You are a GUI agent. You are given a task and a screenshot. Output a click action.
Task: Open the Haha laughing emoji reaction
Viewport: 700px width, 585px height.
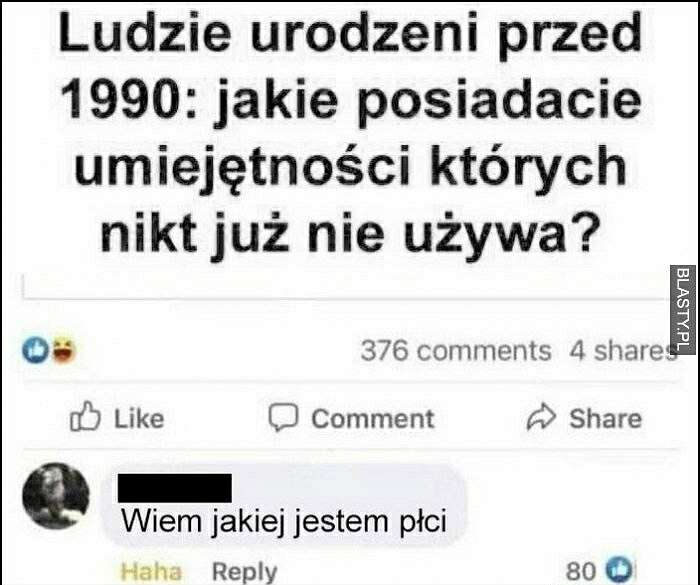click(64, 351)
